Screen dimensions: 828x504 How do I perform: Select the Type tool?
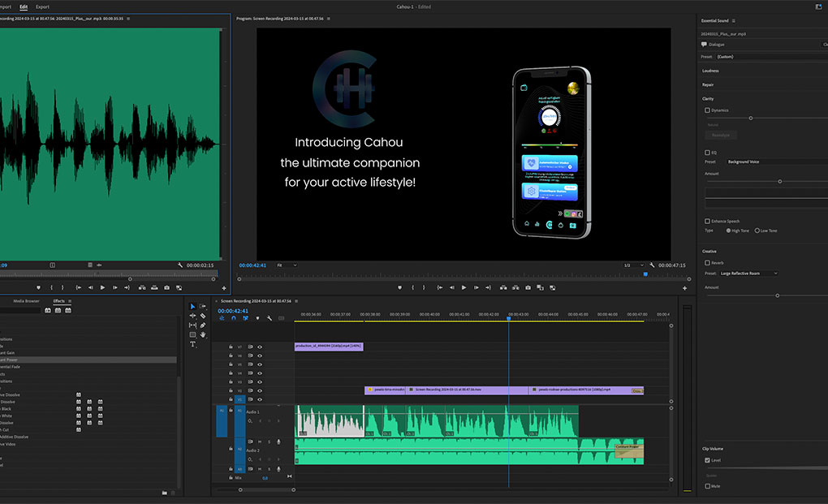192,344
